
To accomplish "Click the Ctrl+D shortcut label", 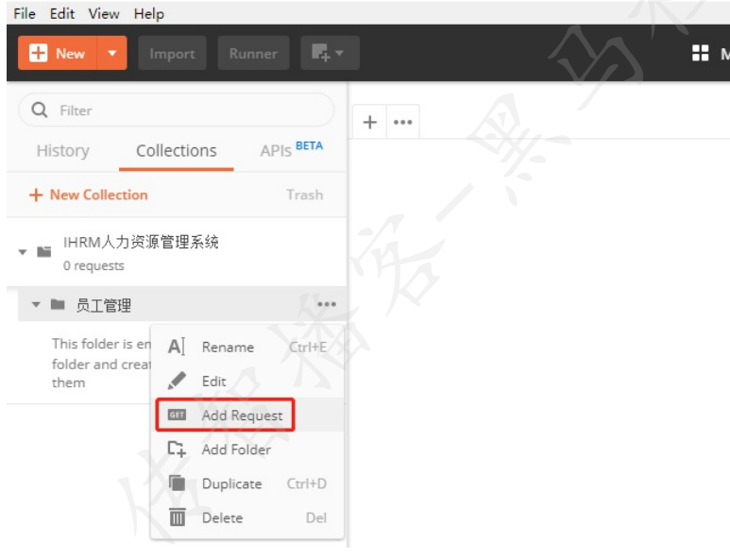I will (306, 484).
